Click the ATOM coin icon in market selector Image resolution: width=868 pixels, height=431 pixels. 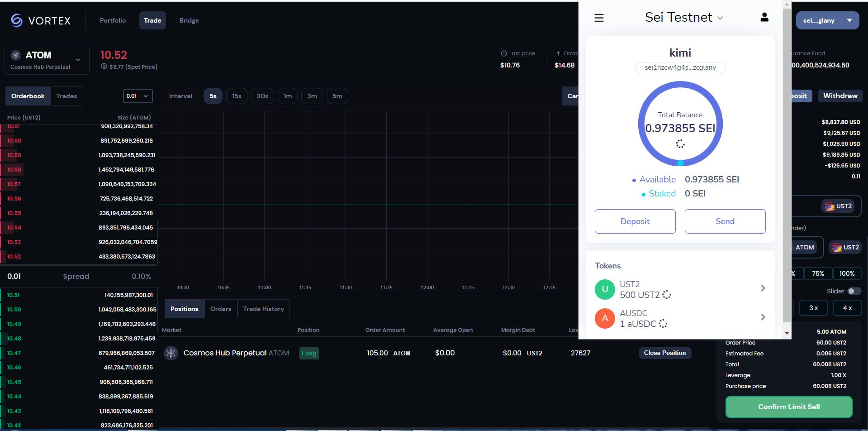(16, 55)
